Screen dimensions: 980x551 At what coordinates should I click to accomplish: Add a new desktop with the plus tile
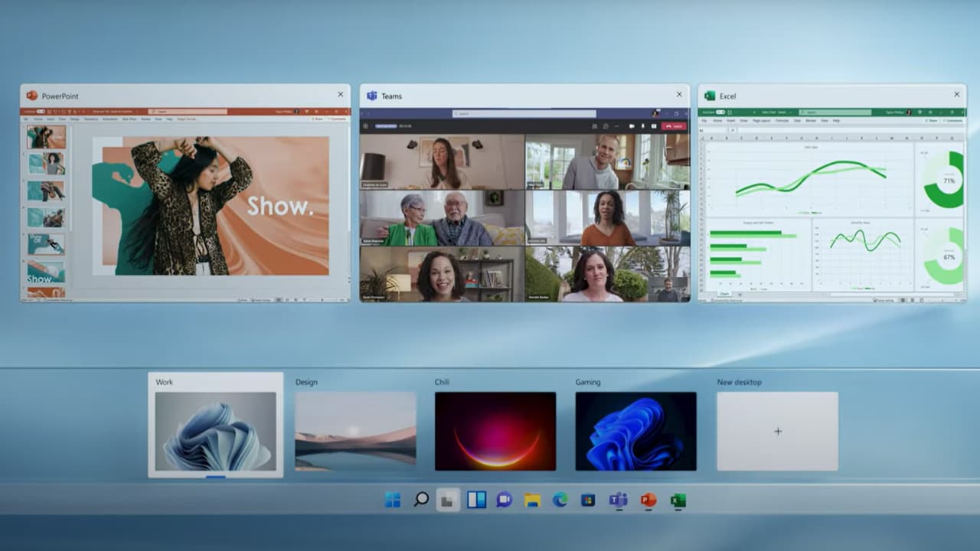pos(778,432)
